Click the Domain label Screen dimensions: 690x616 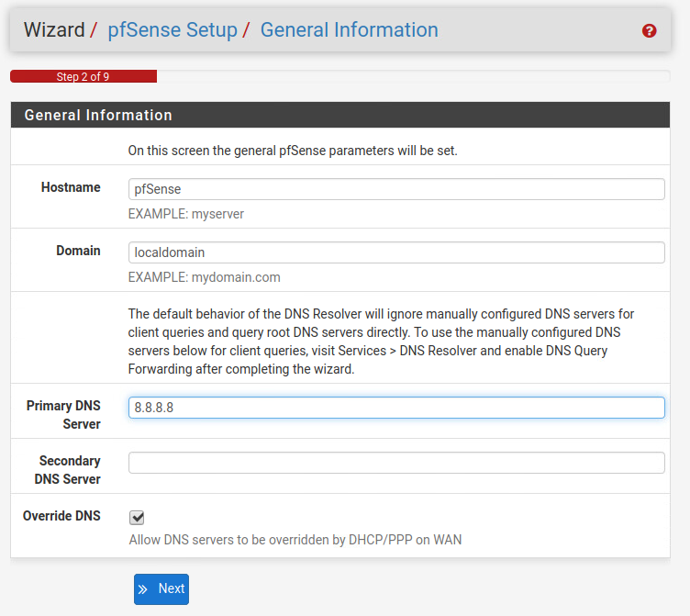[78, 251]
